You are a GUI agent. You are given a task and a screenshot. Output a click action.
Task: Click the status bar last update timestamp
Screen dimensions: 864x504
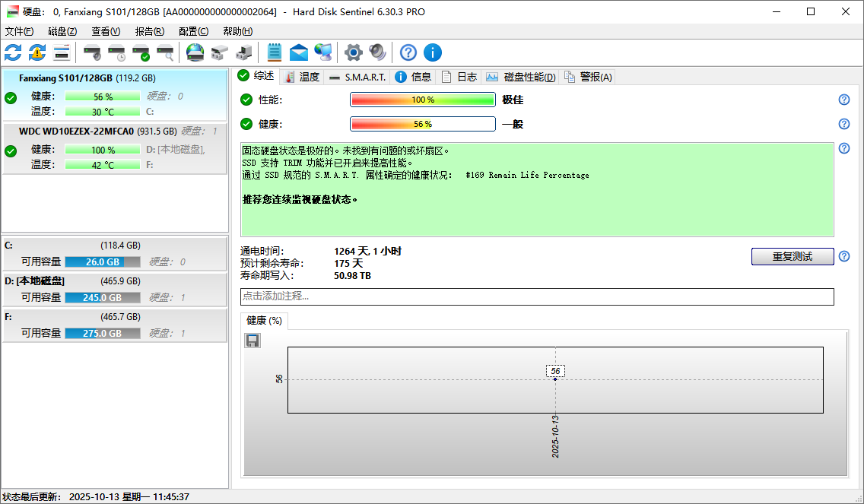point(129,497)
